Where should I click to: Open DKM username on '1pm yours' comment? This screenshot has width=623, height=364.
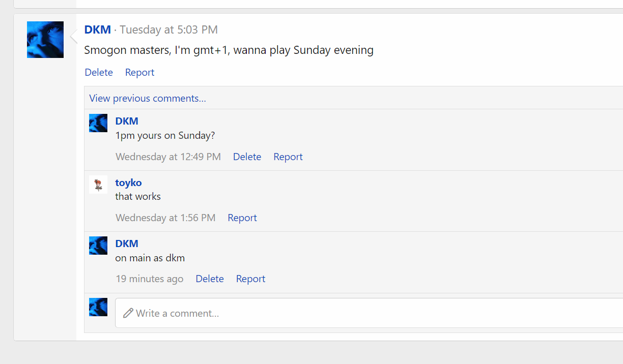click(x=127, y=121)
